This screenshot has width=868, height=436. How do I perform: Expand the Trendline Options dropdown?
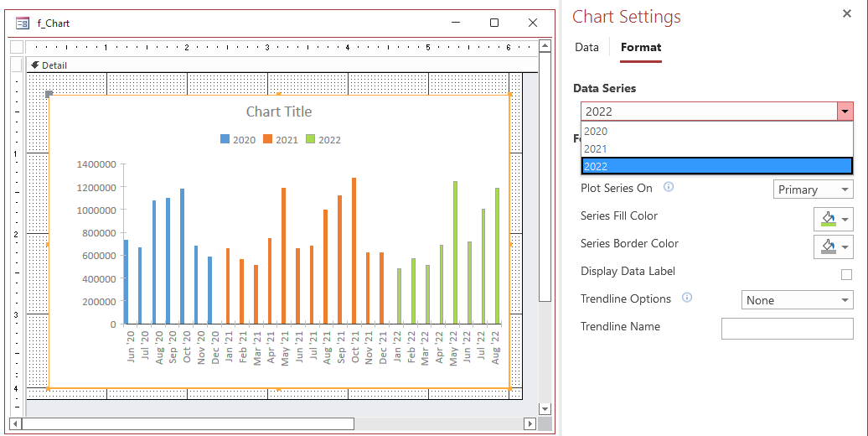click(797, 300)
